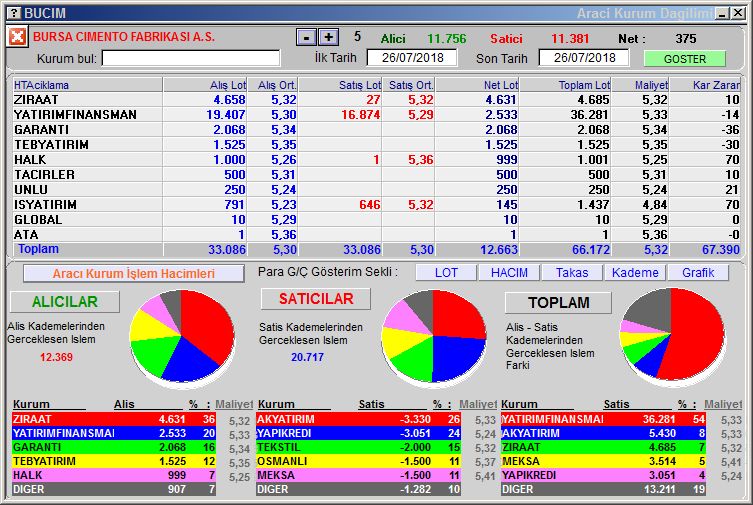Increase the count with the plus button

point(328,37)
